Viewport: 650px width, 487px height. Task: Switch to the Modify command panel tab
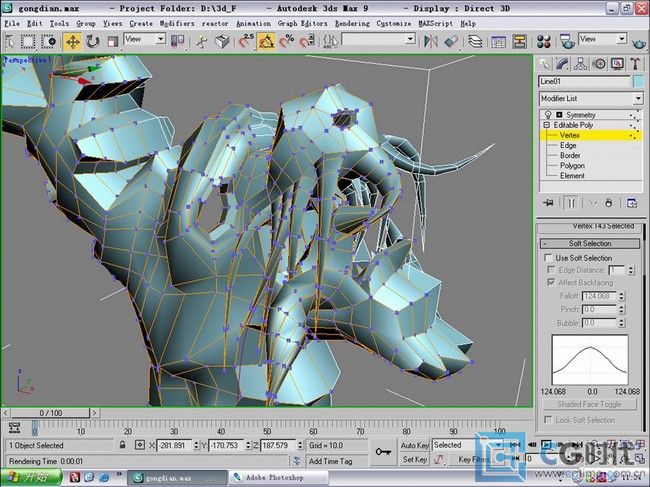coord(563,64)
